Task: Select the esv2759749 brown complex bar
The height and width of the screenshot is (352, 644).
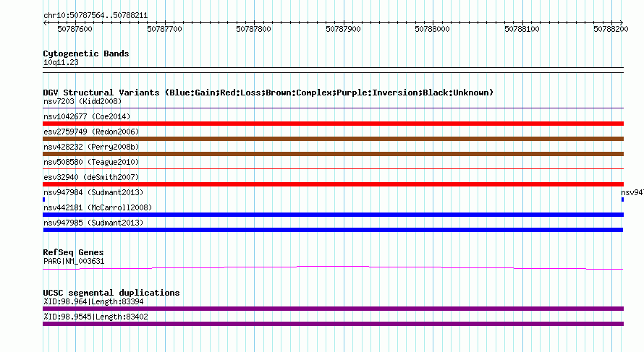Action: tap(333, 139)
